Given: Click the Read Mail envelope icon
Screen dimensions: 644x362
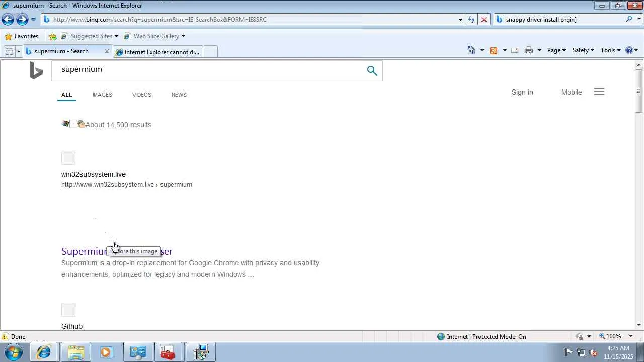Looking at the screenshot, I should point(515,50).
